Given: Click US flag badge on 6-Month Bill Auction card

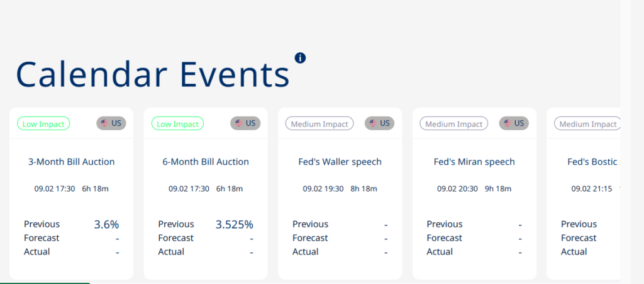Looking at the screenshot, I should coord(245,123).
